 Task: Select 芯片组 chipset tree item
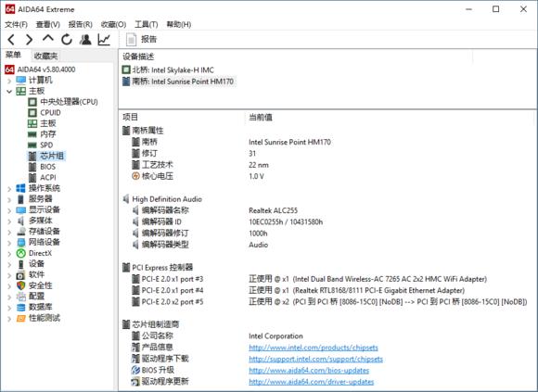52,156
